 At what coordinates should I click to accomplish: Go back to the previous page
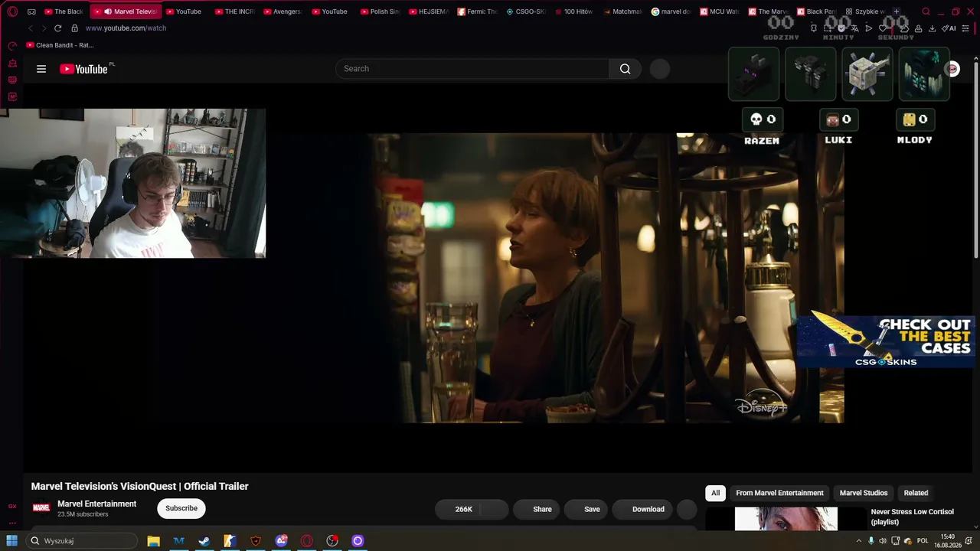[31, 28]
